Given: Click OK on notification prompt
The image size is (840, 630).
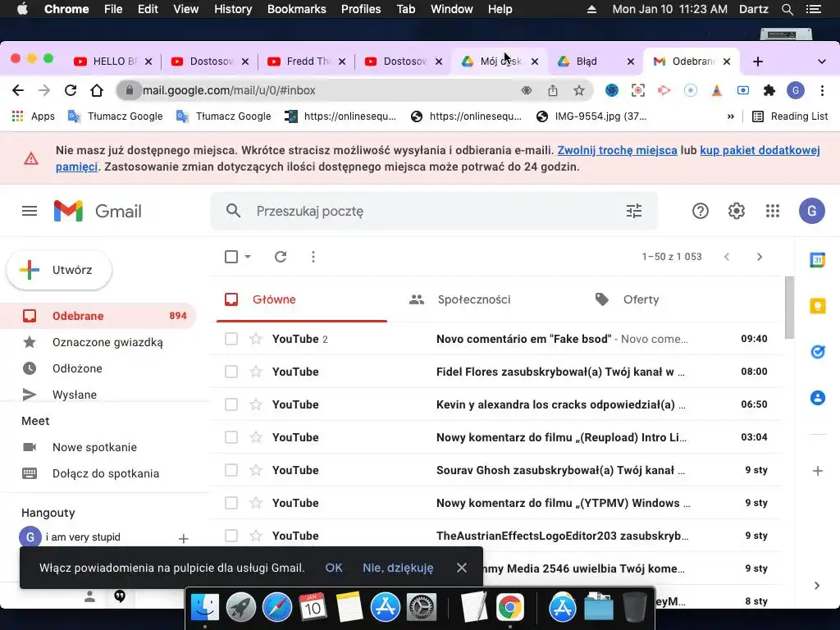Looking at the screenshot, I should (334, 568).
